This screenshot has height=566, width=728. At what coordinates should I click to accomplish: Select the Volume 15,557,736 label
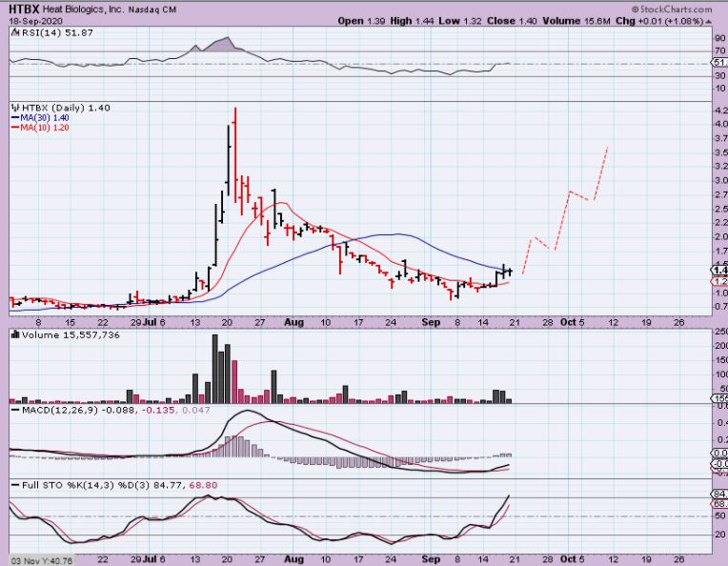click(71, 334)
